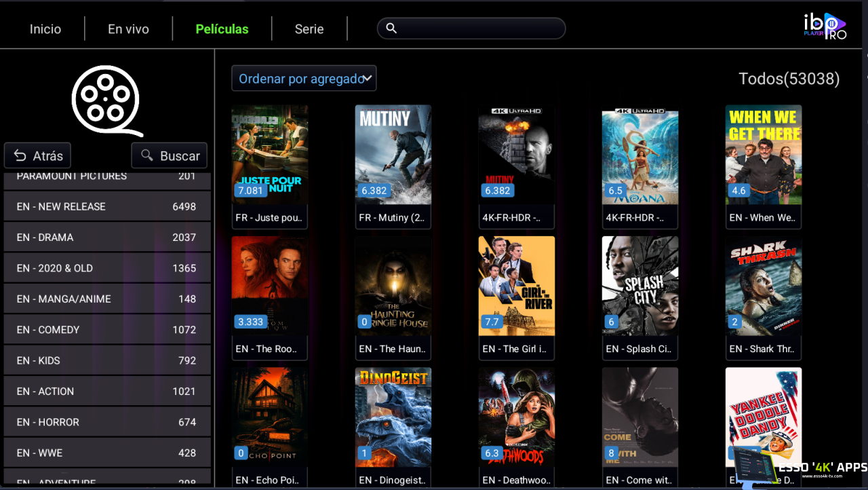Click the Buscar search button
Viewport: 868px width, 490px height.
pyautogui.click(x=170, y=155)
